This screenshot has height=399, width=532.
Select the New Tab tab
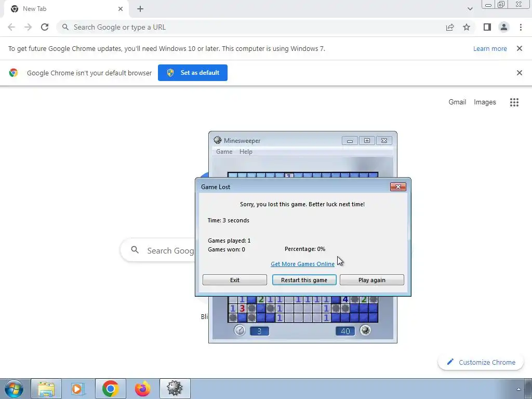(x=66, y=9)
